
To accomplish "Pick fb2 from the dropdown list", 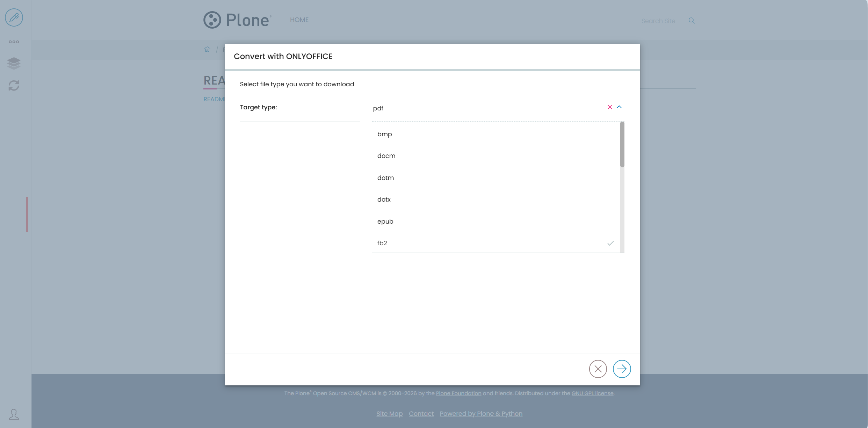I will pos(496,243).
